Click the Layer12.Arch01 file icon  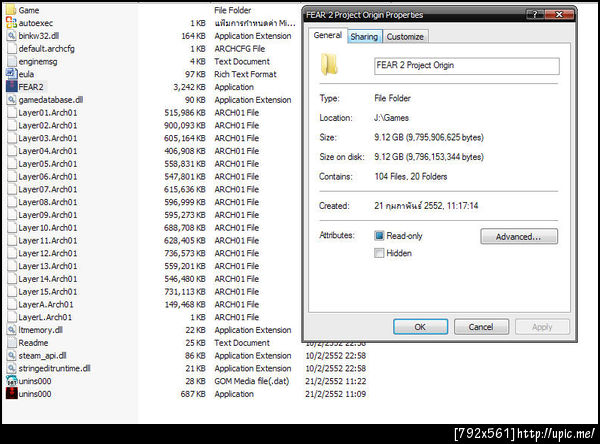pos(11,253)
